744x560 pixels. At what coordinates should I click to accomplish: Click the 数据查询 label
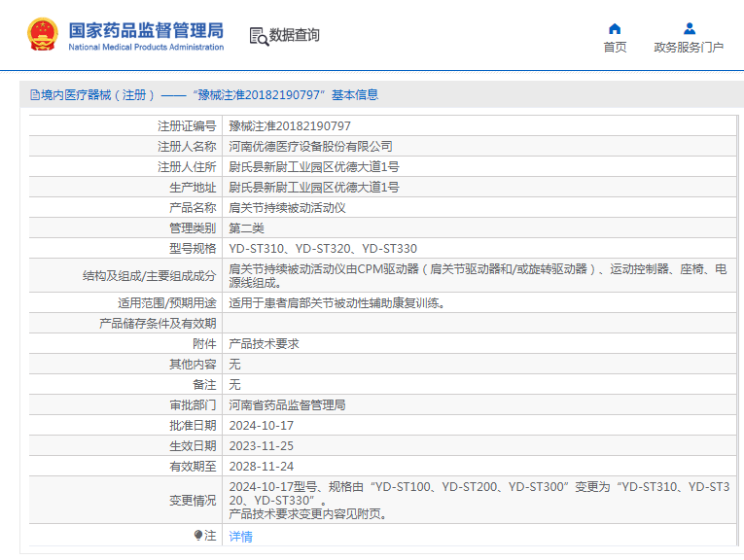(x=294, y=35)
